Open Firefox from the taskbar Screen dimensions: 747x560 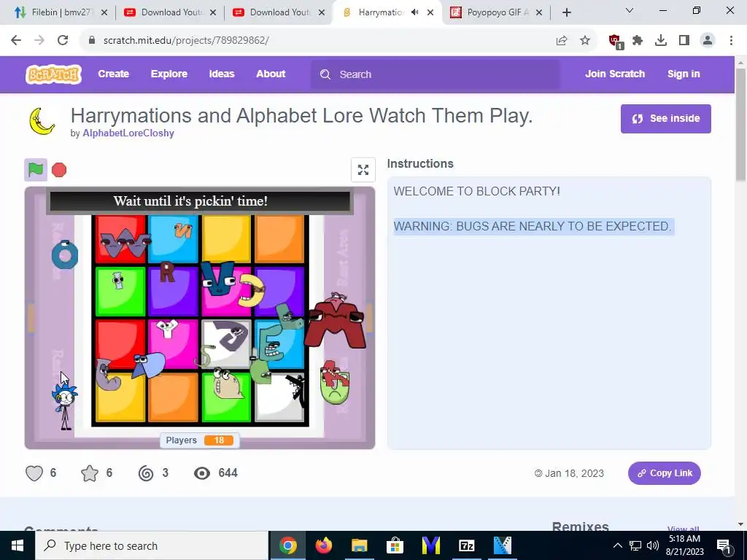point(323,545)
